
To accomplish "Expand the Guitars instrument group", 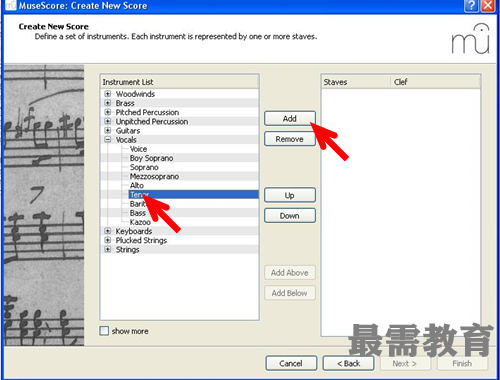I will click(x=108, y=130).
